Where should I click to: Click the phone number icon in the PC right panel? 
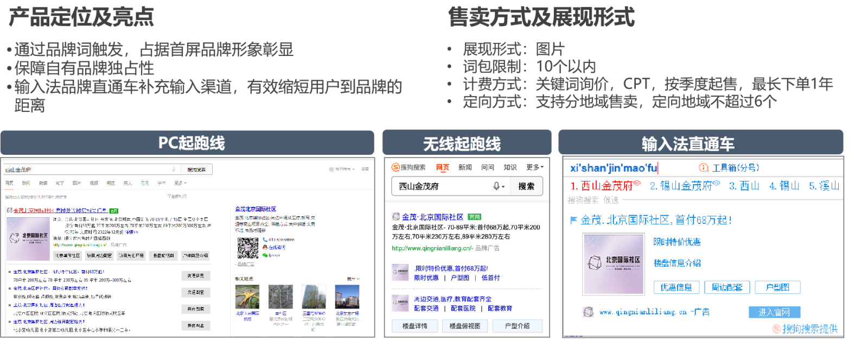tap(265, 240)
